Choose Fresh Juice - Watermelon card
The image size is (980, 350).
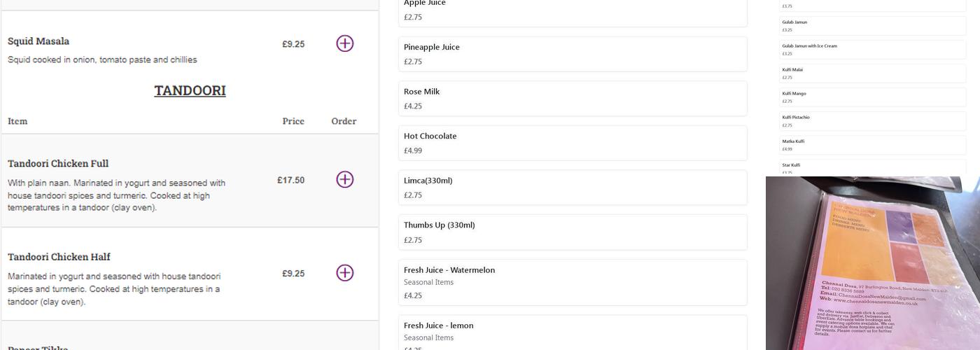point(572,282)
